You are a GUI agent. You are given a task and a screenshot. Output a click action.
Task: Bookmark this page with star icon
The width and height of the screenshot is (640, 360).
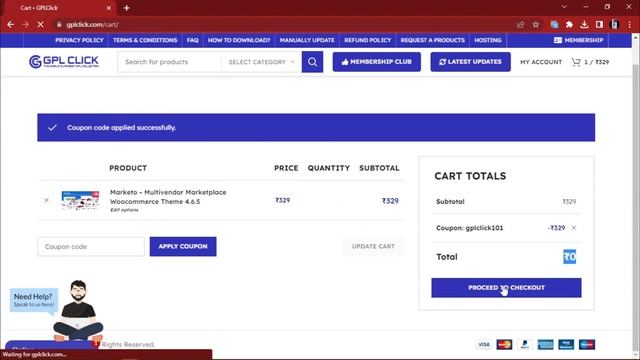click(x=536, y=24)
